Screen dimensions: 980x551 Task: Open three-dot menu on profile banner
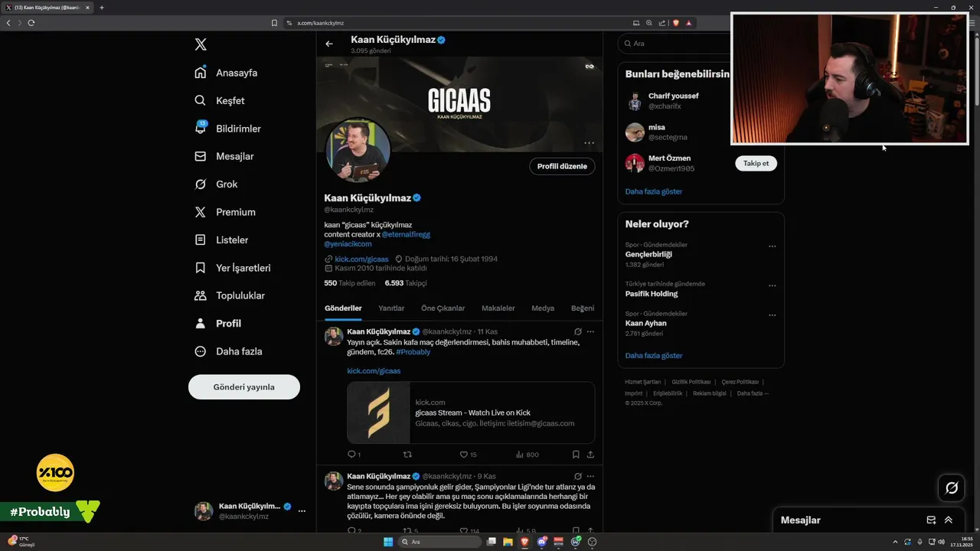589,143
